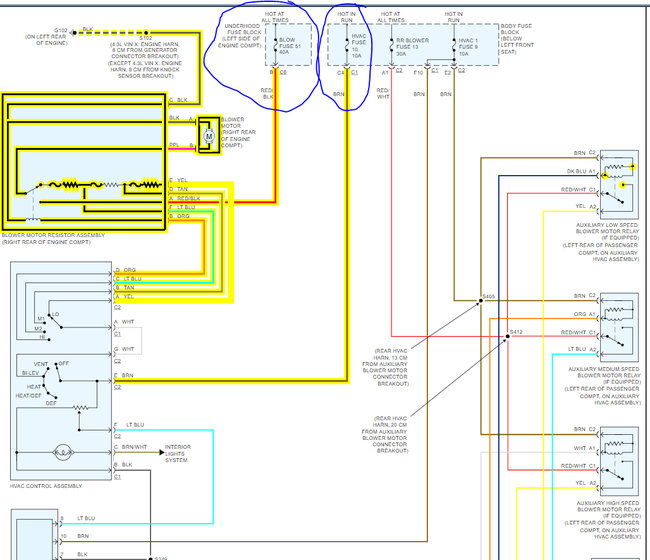Image resolution: width=650 pixels, height=560 pixels.
Task: Click the auxiliary low speed relay symbol
Action: coord(619,185)
